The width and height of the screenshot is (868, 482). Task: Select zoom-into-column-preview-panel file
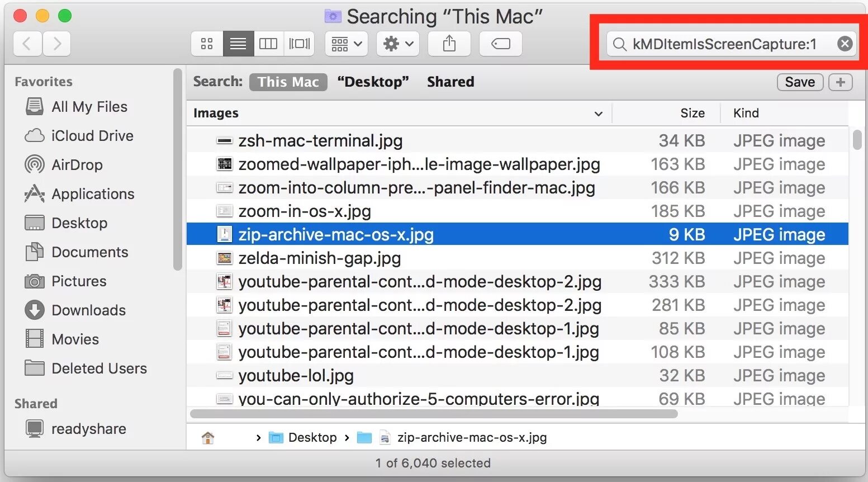point(518,187)
